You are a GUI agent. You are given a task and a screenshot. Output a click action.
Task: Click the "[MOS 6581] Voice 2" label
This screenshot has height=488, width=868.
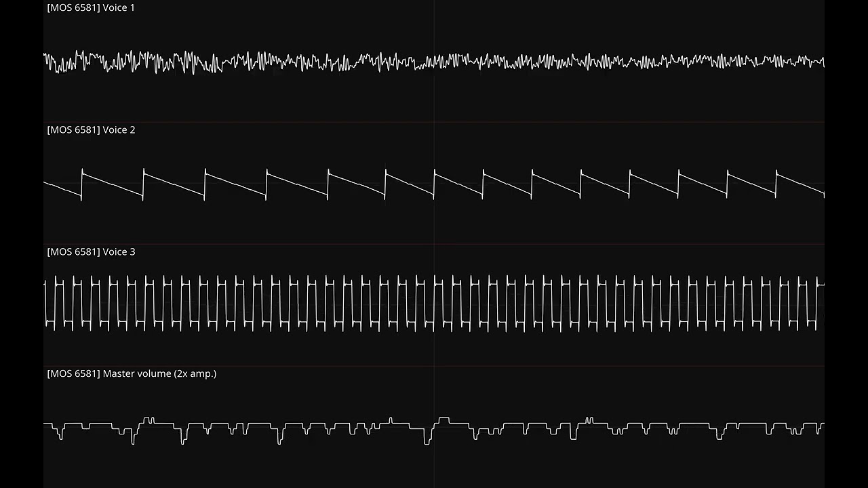coord(91,130)
